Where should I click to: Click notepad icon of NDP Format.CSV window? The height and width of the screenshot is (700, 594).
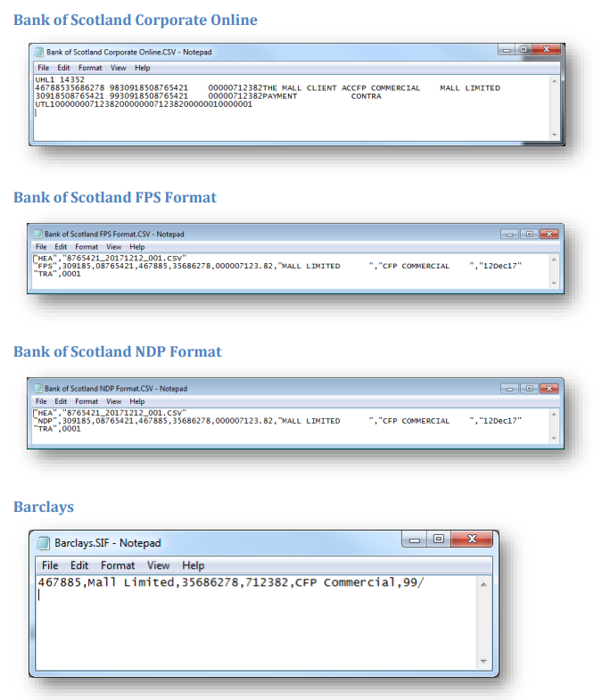pos(38,389)
